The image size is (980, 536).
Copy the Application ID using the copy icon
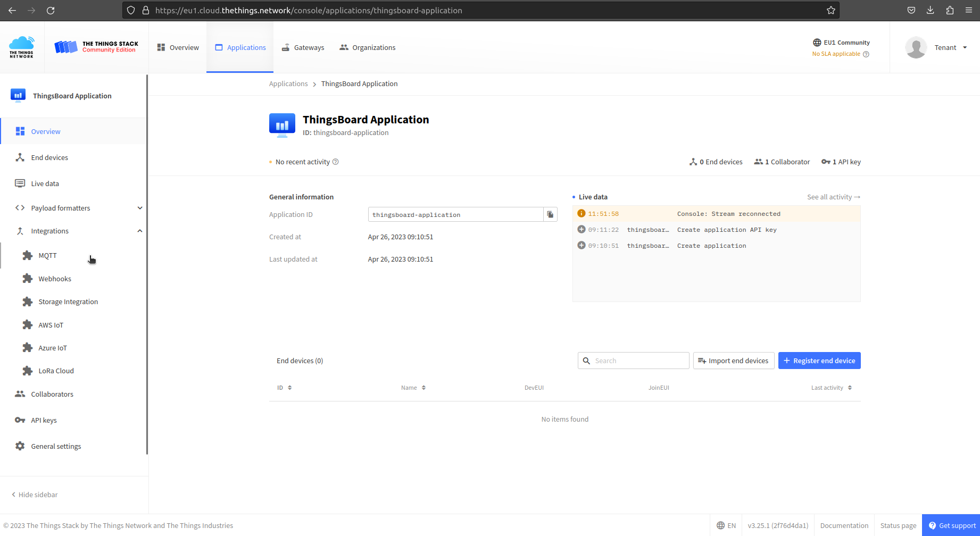pyautogui.click(x=550, y=214)
